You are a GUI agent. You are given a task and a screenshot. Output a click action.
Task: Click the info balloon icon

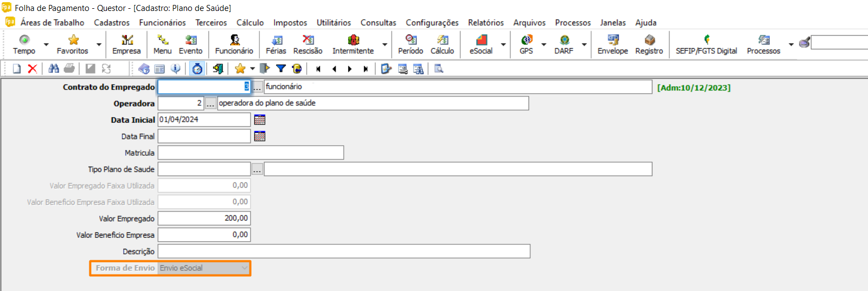click(x=175, y=69)
